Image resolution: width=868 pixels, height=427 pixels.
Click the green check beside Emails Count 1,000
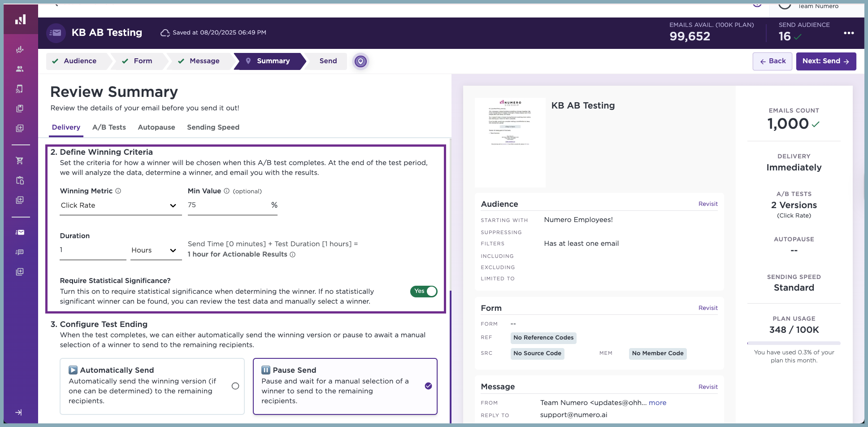[x=816, y=124]
